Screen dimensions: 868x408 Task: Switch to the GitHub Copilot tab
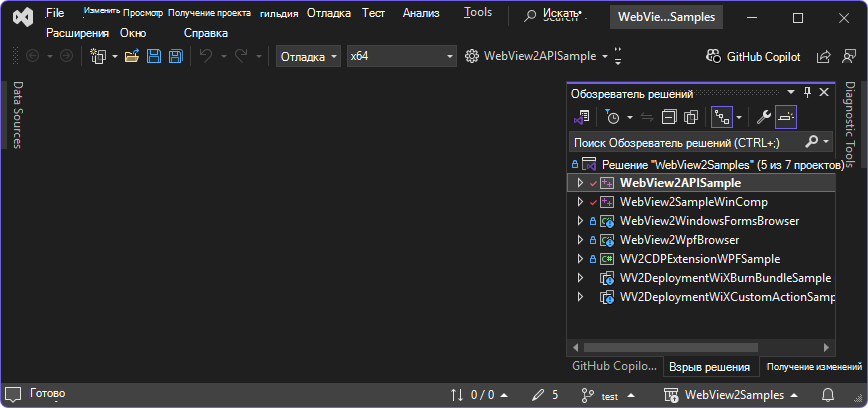click(614, 366)
